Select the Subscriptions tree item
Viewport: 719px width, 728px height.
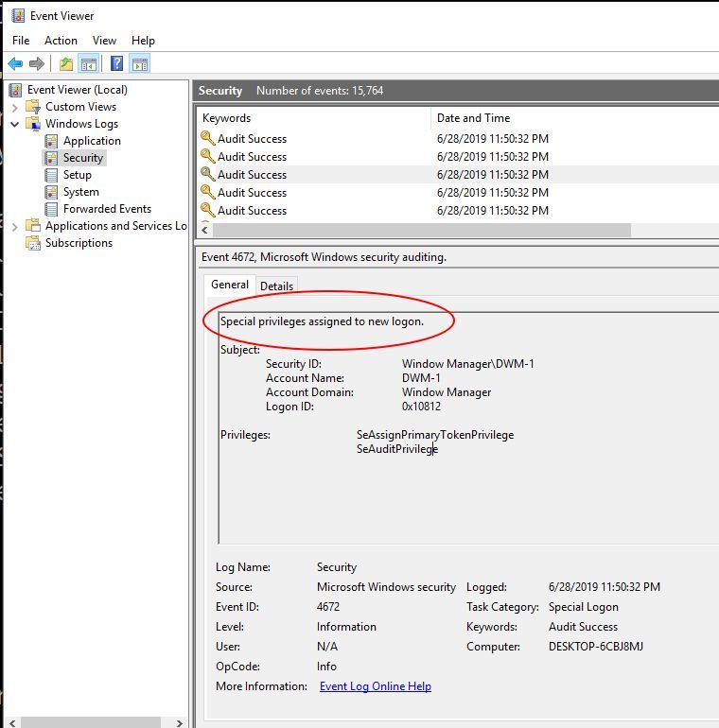(79, 243)
